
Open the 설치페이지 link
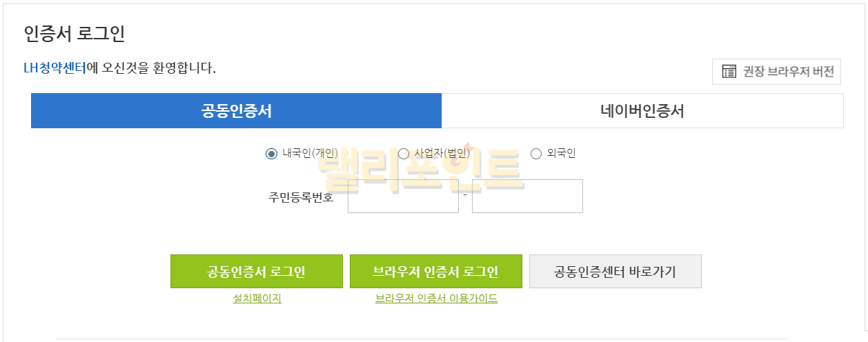click(257, 299)
